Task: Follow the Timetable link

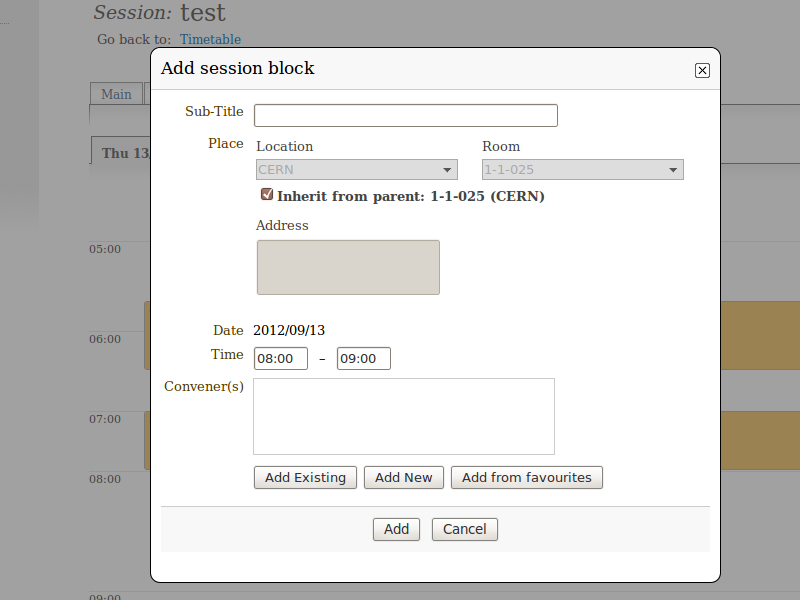Action: coord(210,39)
